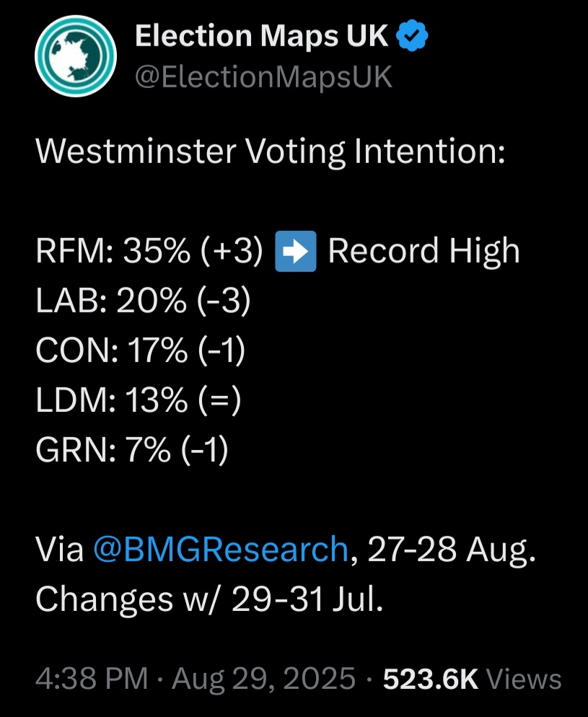Tap the @ElectionMapsUK handle
The width and height of the screenshot is (588, 717).
pos(264,76)
